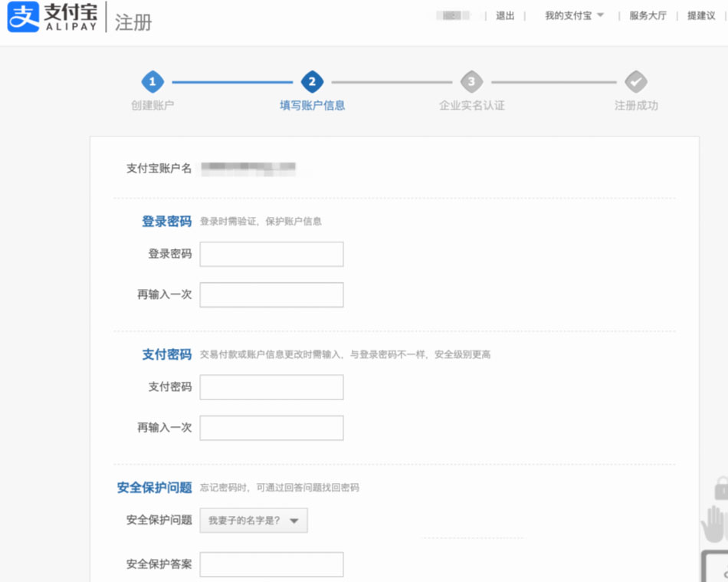Click the 安全保护答案 input field

271,564
